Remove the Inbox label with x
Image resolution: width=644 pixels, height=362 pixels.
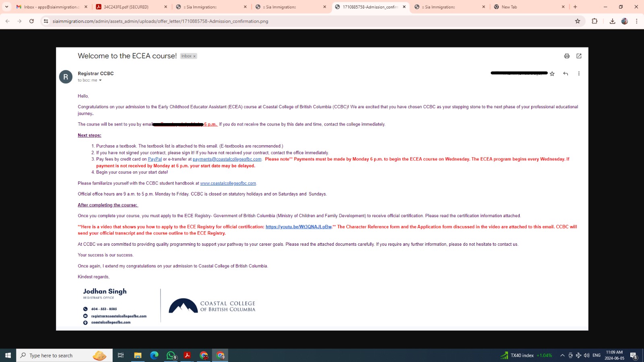click(x=194, y=56)
